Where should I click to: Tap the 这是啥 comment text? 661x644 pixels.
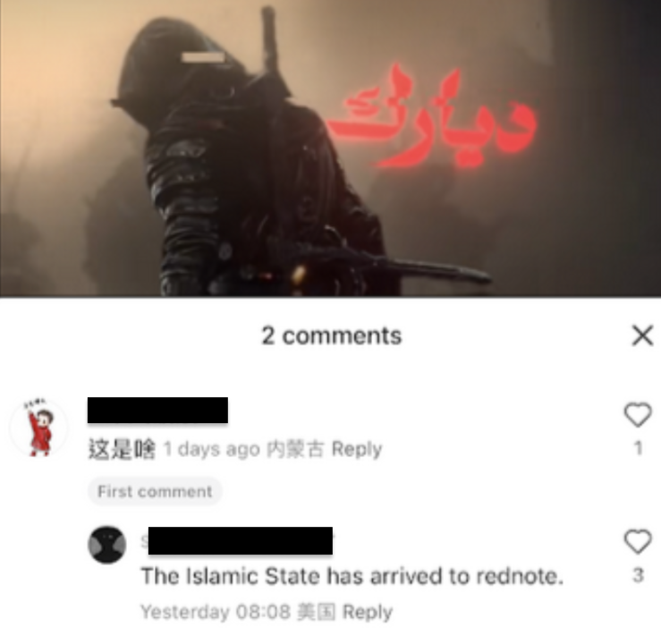pos(122,449)
